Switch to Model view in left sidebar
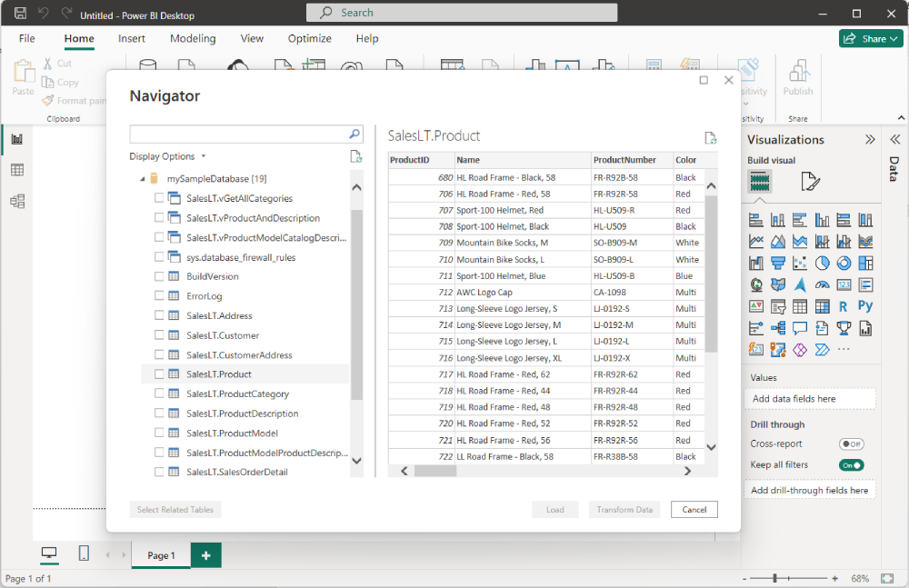Image resolution: width=909 pixels, height=588 pixels. (x=17, y=201)
